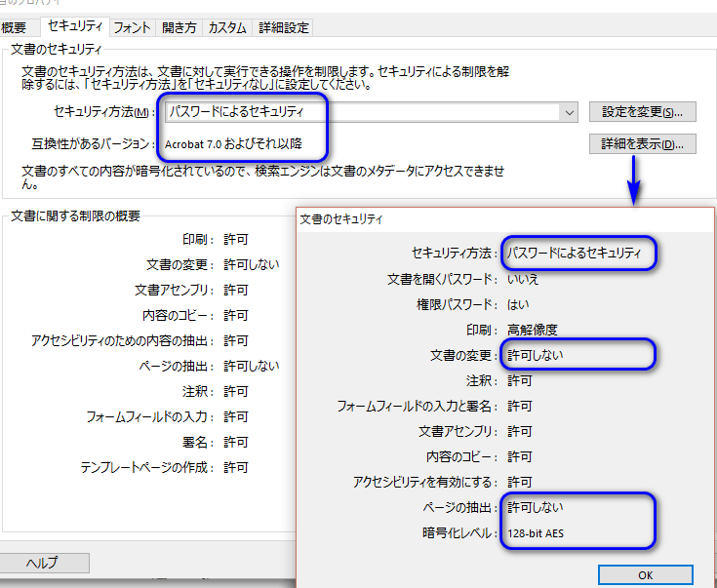This screenshot has width=717, height=588.
Task: Click 文書の変更 許可しない in the details dialog
Action: tap(535, 355)
